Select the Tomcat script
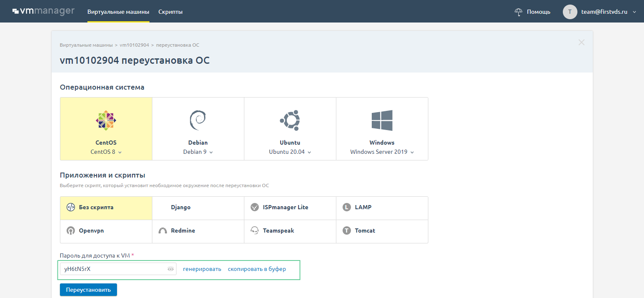Screen dimensions: 644x298 pos(382,231)
